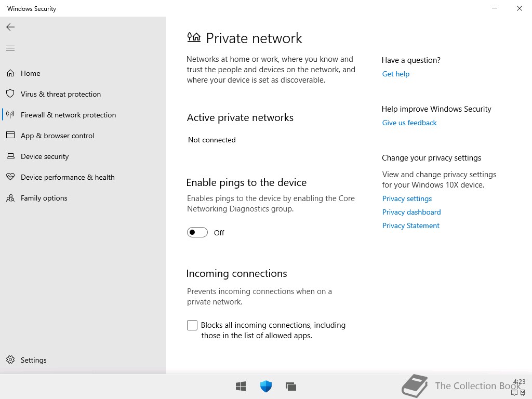Open the notification center icon in the tray

pyautogui.click(x=514, y=393)
